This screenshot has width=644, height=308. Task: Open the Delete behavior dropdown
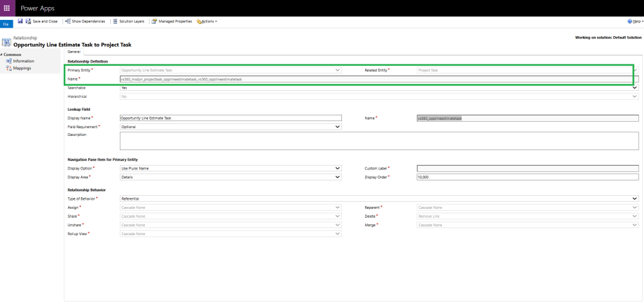coord(527,216)
